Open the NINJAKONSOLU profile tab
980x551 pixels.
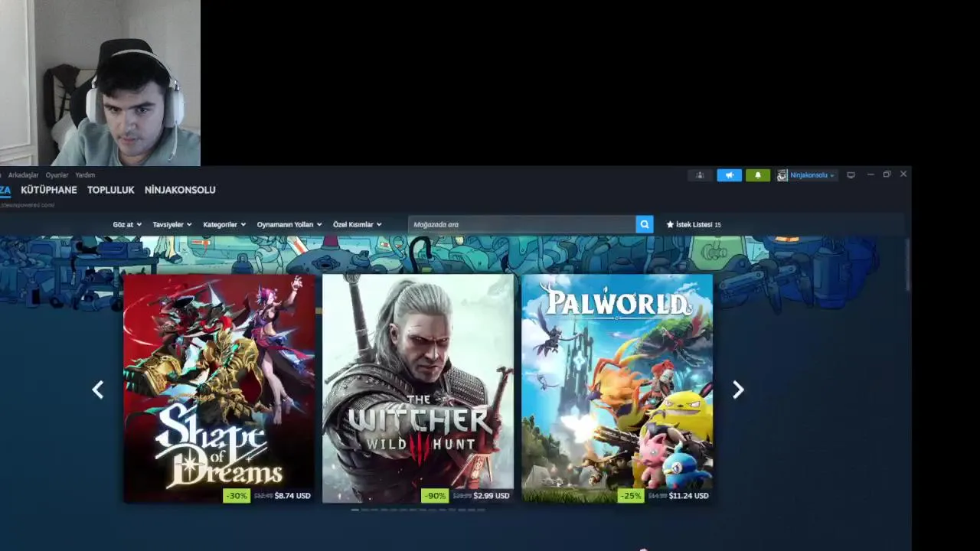180,190
